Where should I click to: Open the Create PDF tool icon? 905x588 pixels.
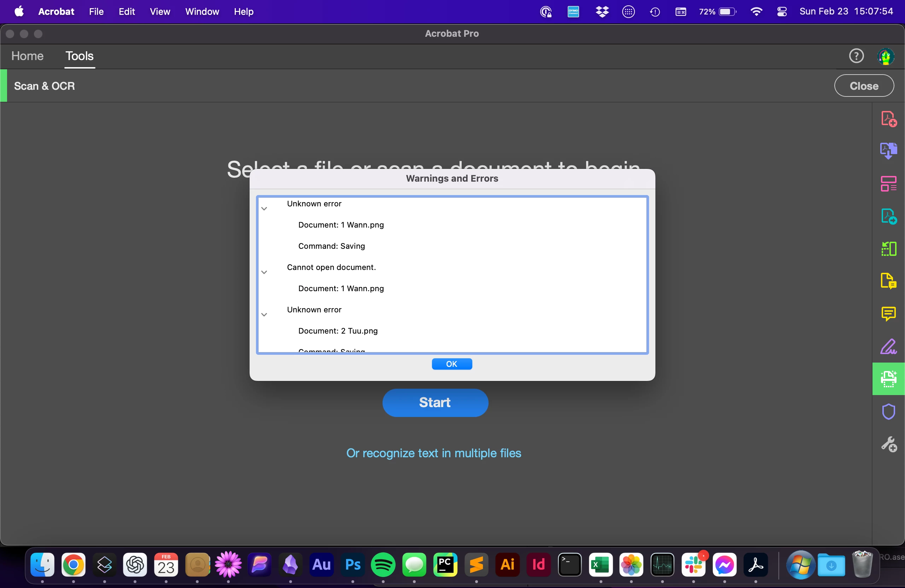[888, 119]
